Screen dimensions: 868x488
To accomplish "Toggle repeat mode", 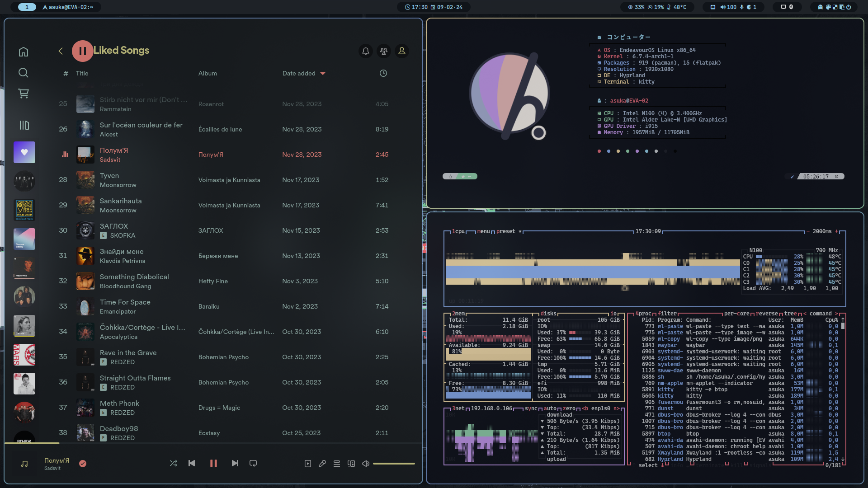I will [253, 463].
